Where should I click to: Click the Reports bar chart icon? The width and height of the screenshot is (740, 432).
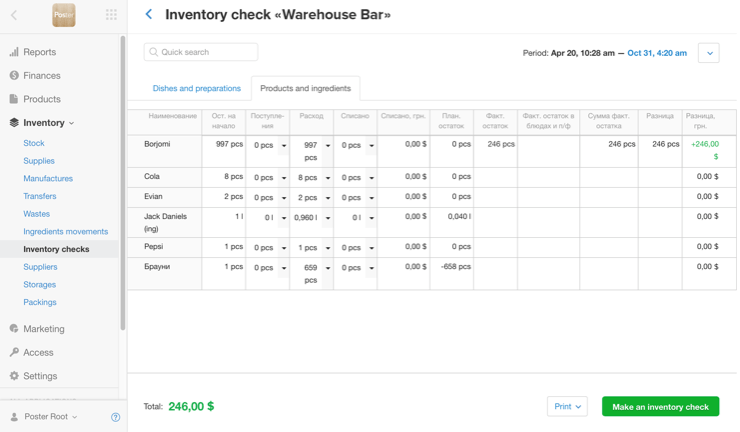14,52
